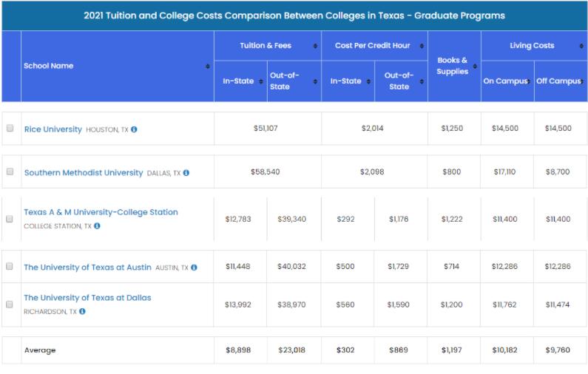This screenshot has width=588, height=374.
Task: Click the Average row label
Action: pyautogui.click(x=40, y=350)
